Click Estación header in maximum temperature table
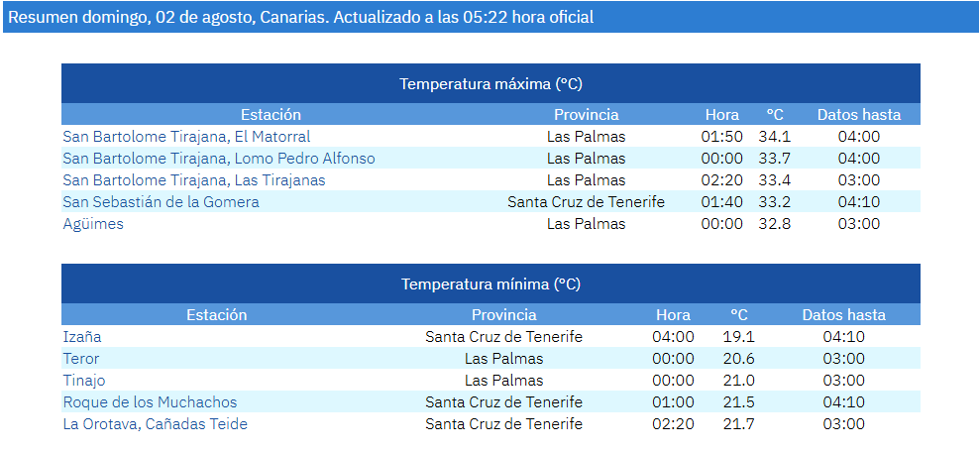Viewport: 980px width, 452px height. 271,114
